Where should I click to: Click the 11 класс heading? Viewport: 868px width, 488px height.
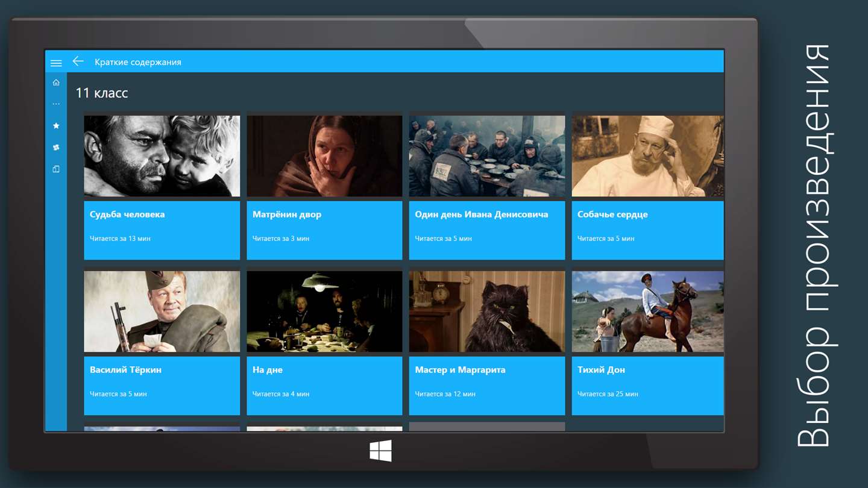pyautogui.click(x=102, y=93)
